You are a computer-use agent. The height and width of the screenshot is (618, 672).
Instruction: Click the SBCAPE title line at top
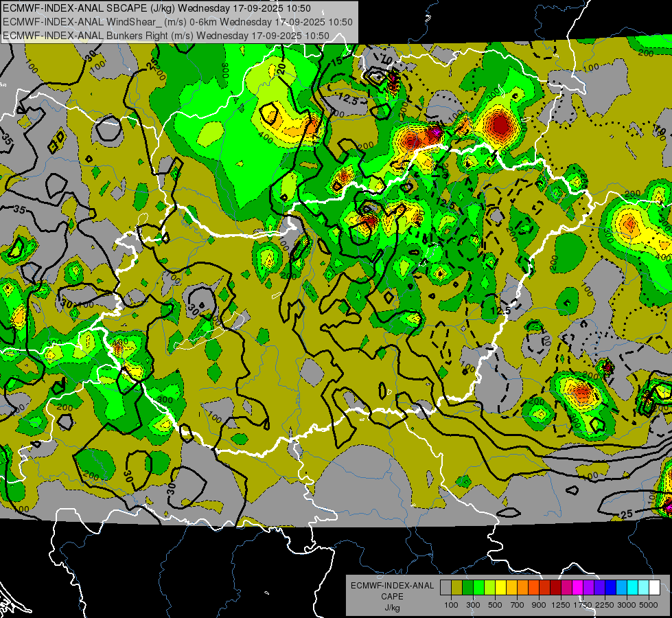(x=157, y=8)
